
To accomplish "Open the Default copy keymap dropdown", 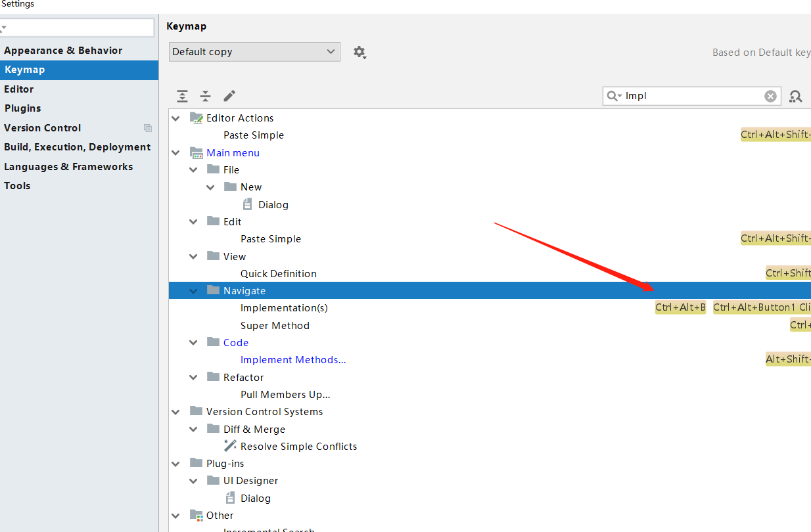I will (254, 52).
